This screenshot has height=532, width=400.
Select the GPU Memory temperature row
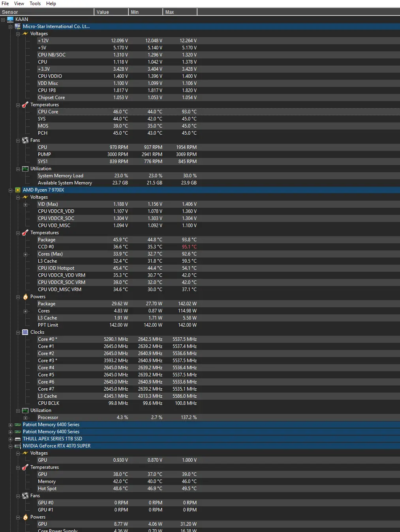[x=218, y=481]
